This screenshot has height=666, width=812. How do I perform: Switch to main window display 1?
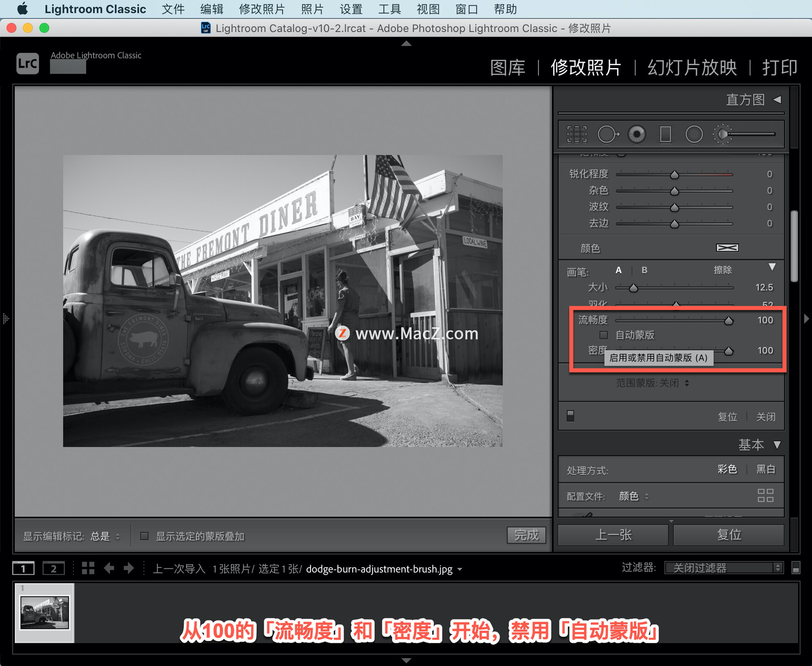click(x=23, y=568)
